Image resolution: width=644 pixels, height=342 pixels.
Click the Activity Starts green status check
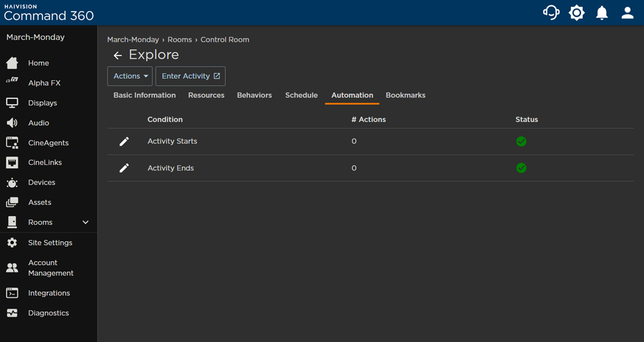(x=521, y=141)
